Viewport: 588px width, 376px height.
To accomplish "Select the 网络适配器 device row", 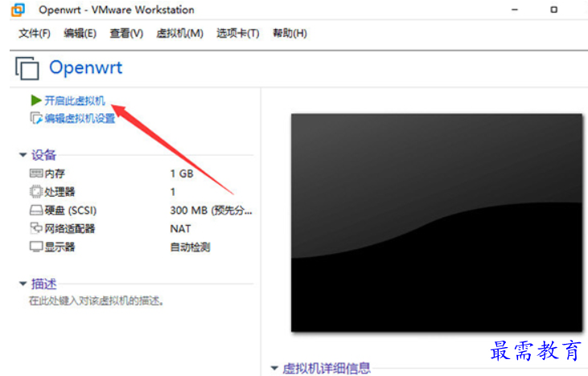I will 141,228.
